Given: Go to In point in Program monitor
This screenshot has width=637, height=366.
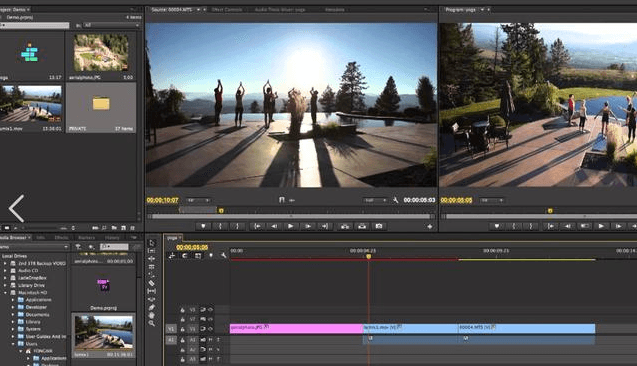Looking at the screenshot, I should coord(550,226).
